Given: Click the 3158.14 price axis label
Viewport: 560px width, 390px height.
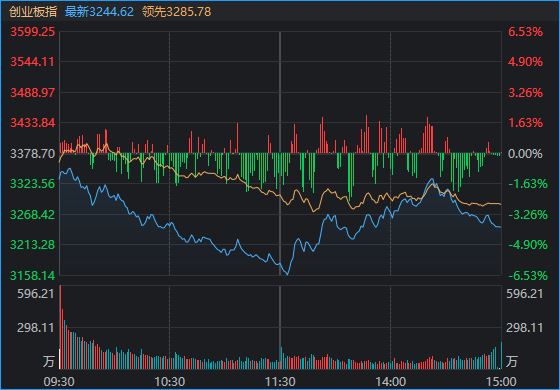Looking at the screenshot, I should pyautogui.click(x=32, y=275).
